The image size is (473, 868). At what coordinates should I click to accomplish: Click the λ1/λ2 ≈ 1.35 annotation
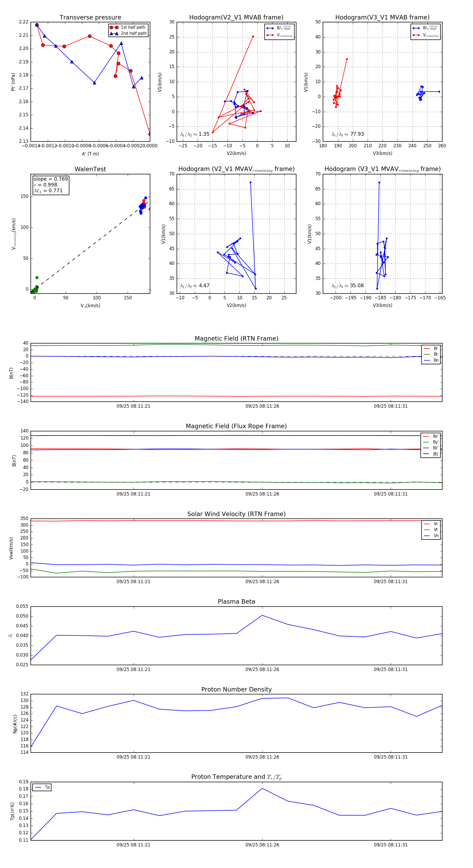(x=195, y=134)
